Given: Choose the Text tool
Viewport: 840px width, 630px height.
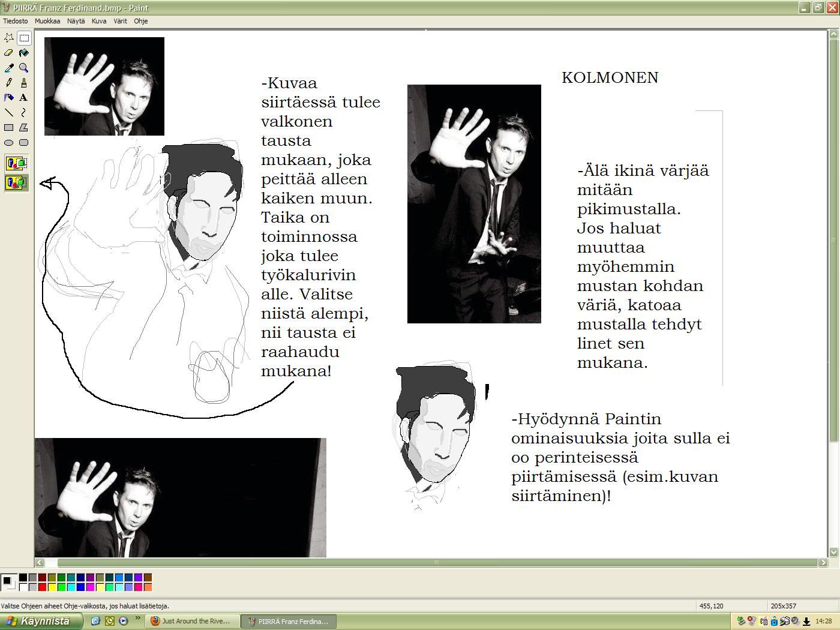Looking at the screenshot, I should click(x=24, y=98).
